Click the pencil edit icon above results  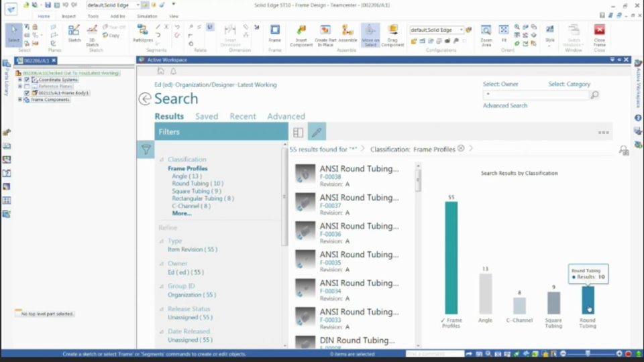317,132
